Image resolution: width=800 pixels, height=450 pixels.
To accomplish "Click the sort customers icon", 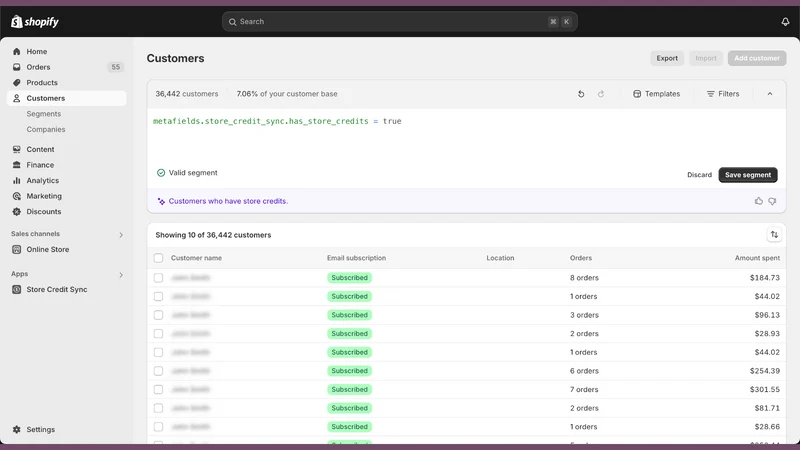I will (x=774, y=235).
